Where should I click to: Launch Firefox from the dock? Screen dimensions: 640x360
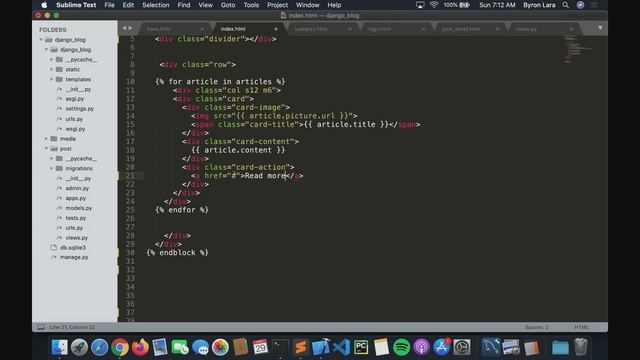click(x=140, y=347)
